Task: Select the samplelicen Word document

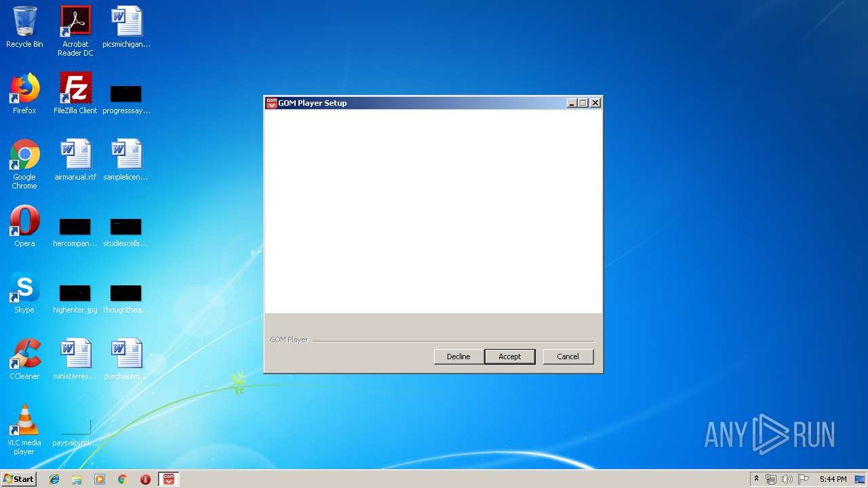Action: (126, 160)
